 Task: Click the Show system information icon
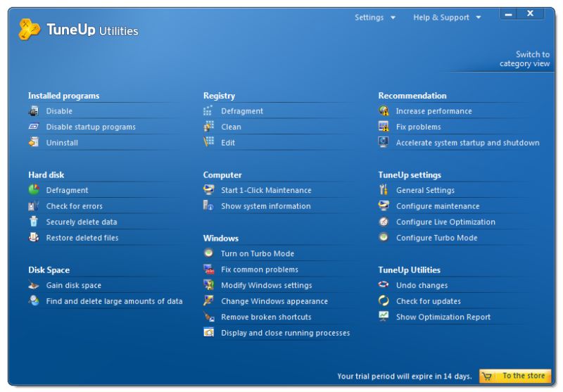pos(208,206)
